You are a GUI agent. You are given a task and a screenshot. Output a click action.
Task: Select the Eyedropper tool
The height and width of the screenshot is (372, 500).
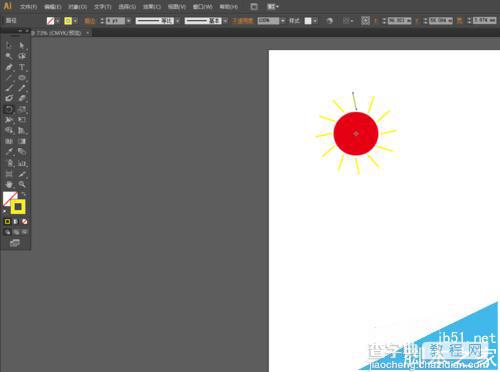[9, 152]
